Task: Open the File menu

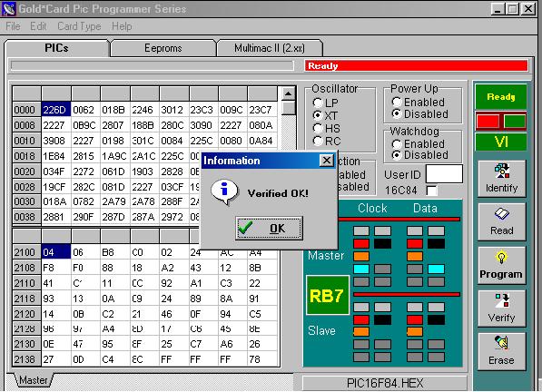Action: [13, 26]
